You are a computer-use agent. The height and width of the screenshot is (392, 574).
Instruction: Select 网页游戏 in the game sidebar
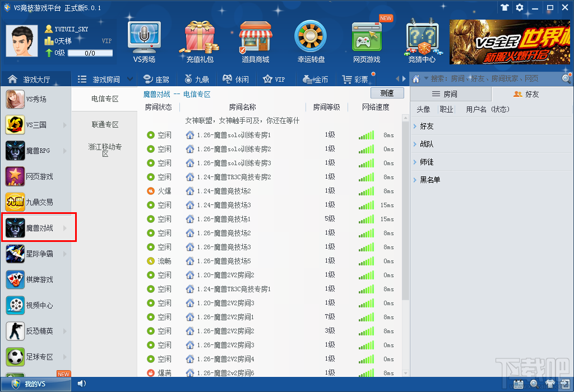pyautogui.click(x=36, y=176)
